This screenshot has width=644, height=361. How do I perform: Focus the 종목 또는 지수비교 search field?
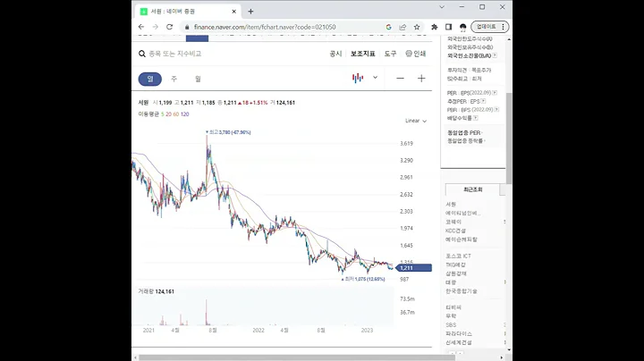175,54
